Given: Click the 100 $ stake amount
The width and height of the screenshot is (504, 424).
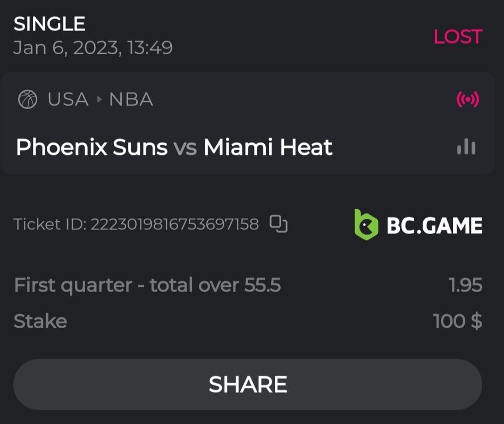Looking at the screenshot, I should point(458,321).
